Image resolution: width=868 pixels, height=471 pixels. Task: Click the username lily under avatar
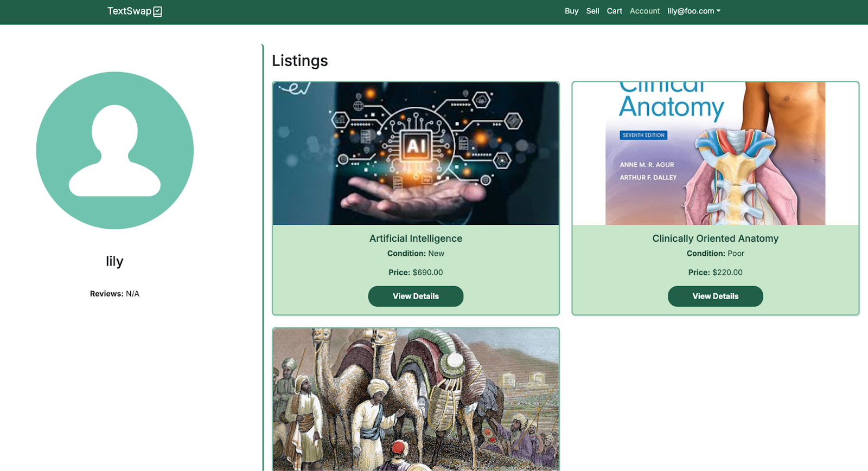(x=114, y=261)
